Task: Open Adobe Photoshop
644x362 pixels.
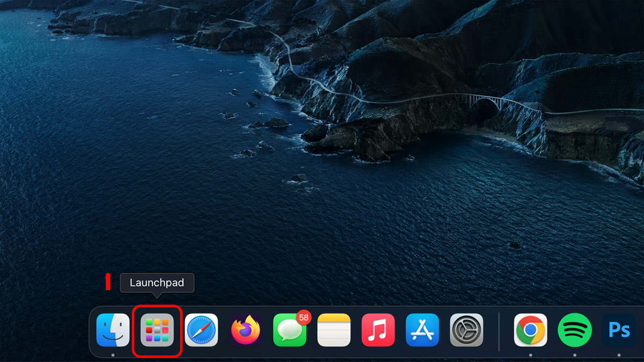Action: point(618,330)
